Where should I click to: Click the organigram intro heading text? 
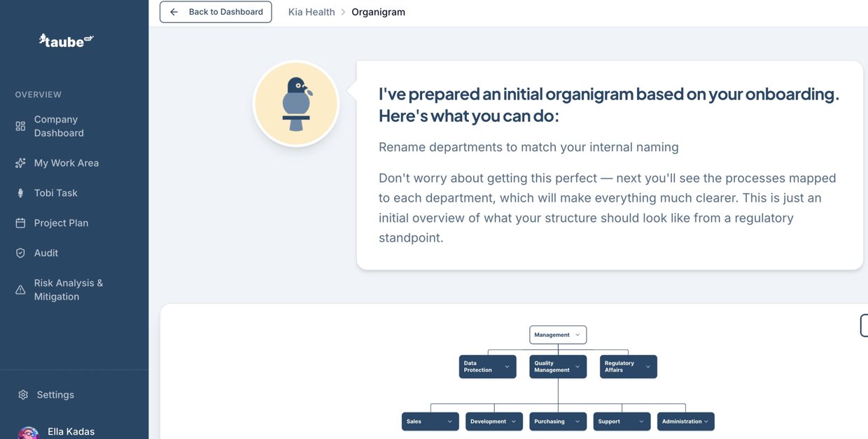[609, 104]
